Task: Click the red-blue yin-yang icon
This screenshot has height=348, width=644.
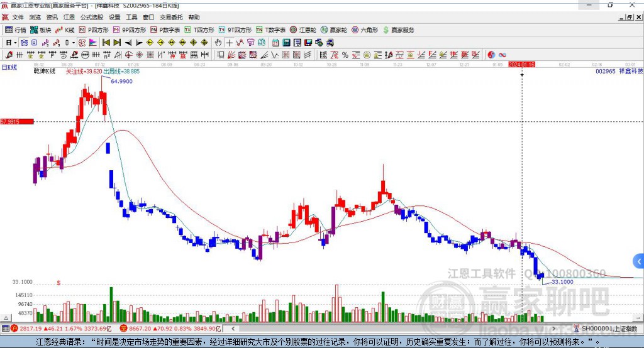Action: point(491,55)
